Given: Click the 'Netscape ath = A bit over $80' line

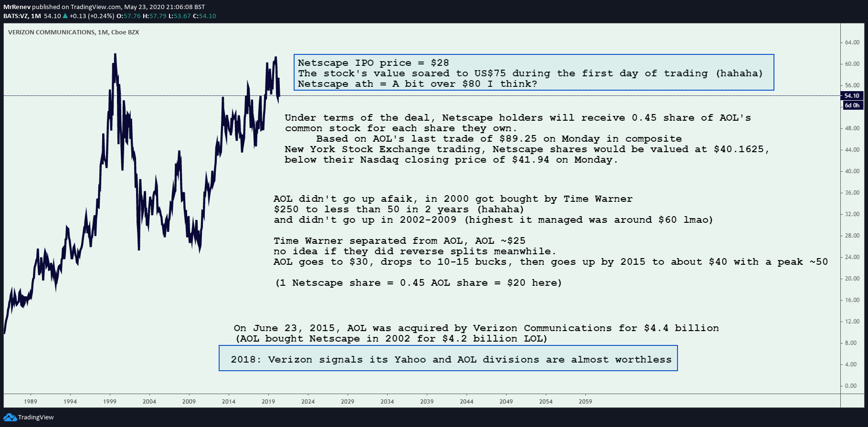Looking at the screenshot, I should (x=417, y=84).
